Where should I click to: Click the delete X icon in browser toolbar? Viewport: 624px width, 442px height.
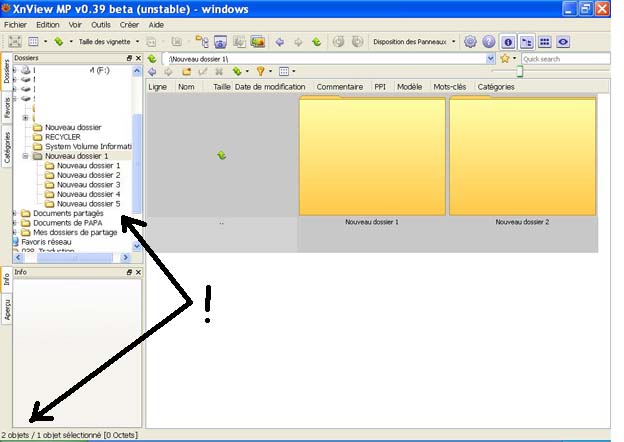(x=219, y=72)
